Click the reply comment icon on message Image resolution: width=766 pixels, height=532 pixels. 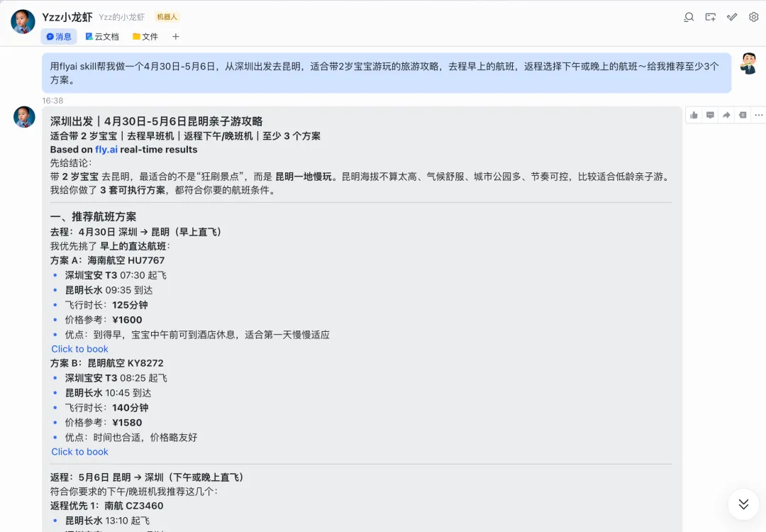coord(710,116)
